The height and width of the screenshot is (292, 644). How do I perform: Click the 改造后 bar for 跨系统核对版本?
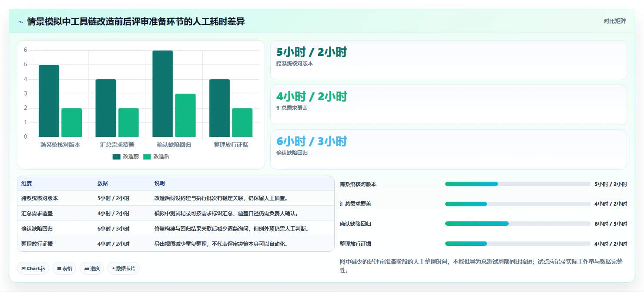tap(71, 122)
